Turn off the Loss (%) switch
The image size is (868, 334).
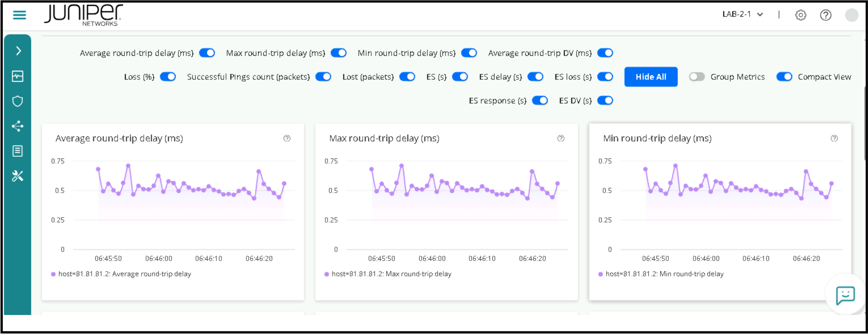tap(168, 77)
